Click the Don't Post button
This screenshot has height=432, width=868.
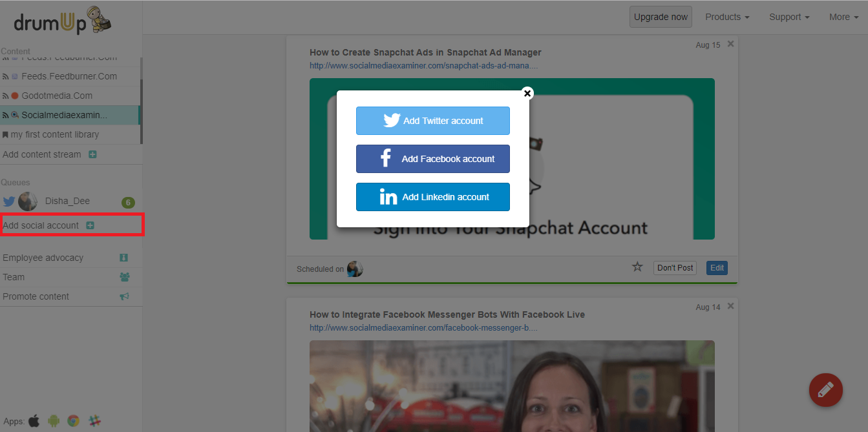coord(675,268)
